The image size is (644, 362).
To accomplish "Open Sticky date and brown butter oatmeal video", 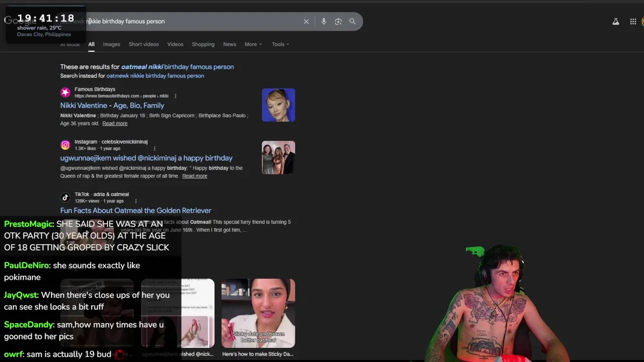I will (258, 313).
